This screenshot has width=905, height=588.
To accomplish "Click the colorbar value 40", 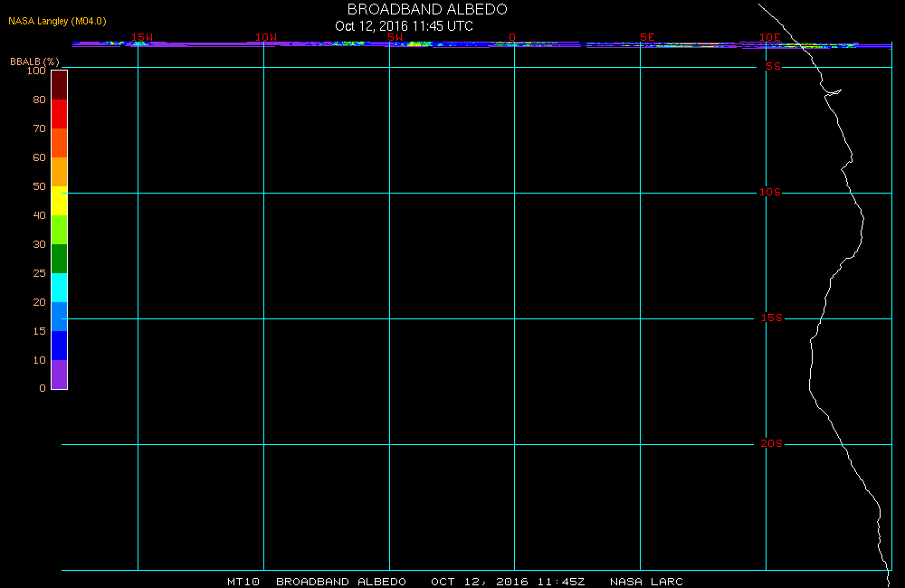I will (x=39, y=215).
